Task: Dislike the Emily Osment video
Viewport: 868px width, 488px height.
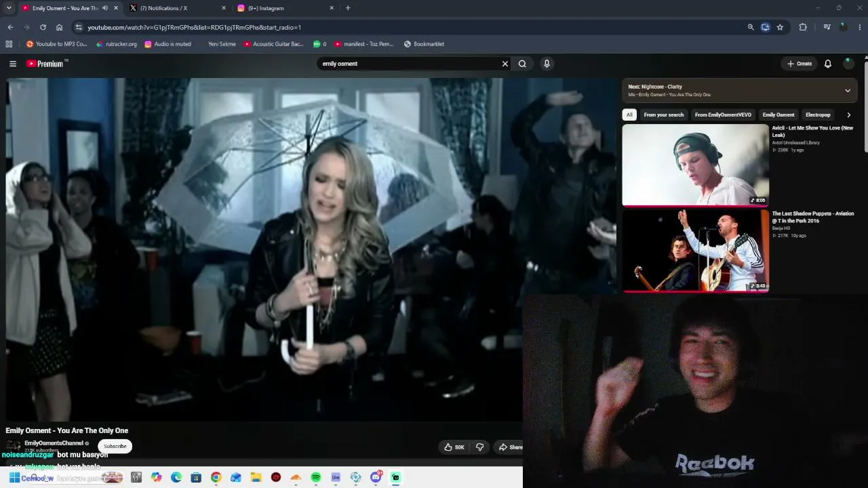Action: [x=480, y=447]
